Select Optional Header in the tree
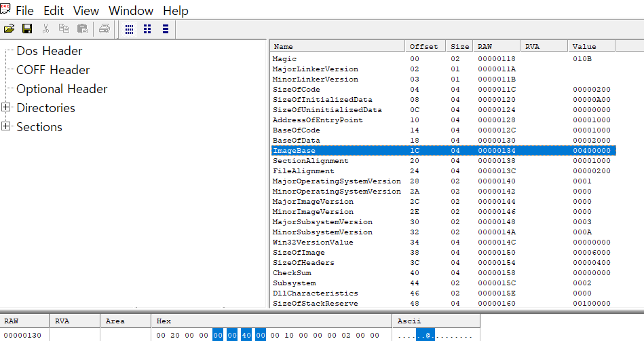Image resolution: width=644 pixels, height=341 pixels. click(62, 89)
